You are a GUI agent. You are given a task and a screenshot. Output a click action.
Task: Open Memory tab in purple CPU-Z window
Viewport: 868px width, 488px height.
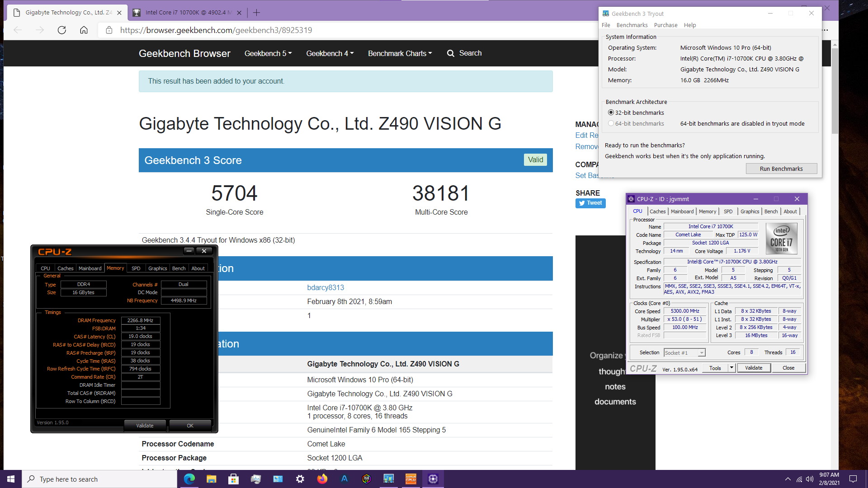point(707,211)
